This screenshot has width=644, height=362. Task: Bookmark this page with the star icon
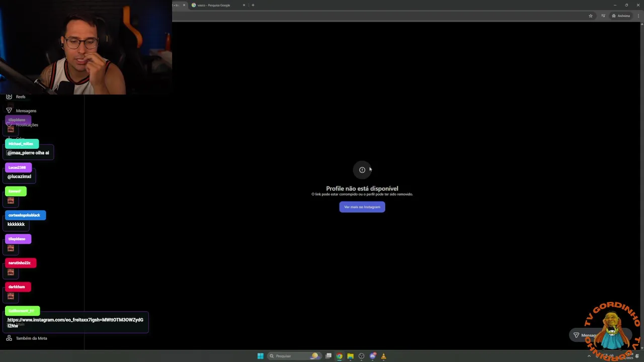[x=591, y=16]
